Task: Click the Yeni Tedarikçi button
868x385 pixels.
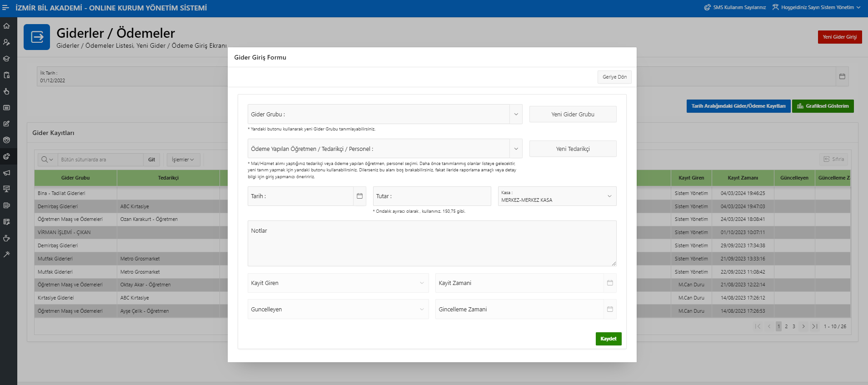Action: pyautogui.click(x=573, y=149)
